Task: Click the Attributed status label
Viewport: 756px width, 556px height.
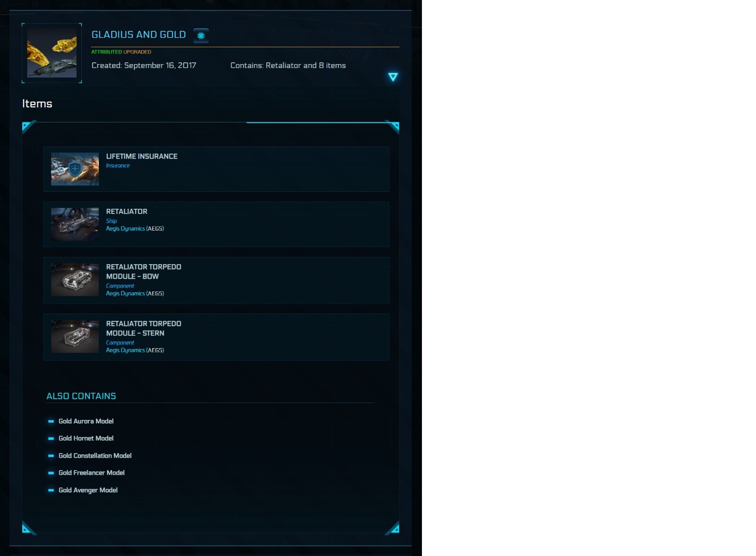Action: [106, 52]
